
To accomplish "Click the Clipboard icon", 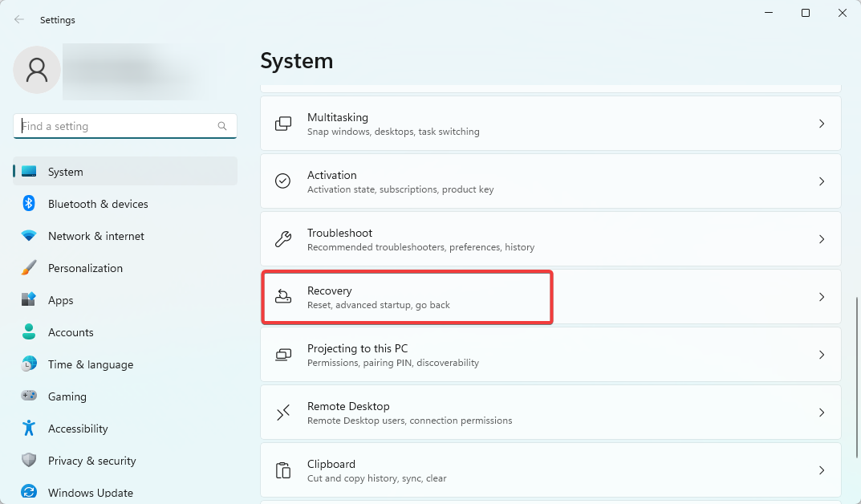I will pyautogui.click(x=282, y=470).
